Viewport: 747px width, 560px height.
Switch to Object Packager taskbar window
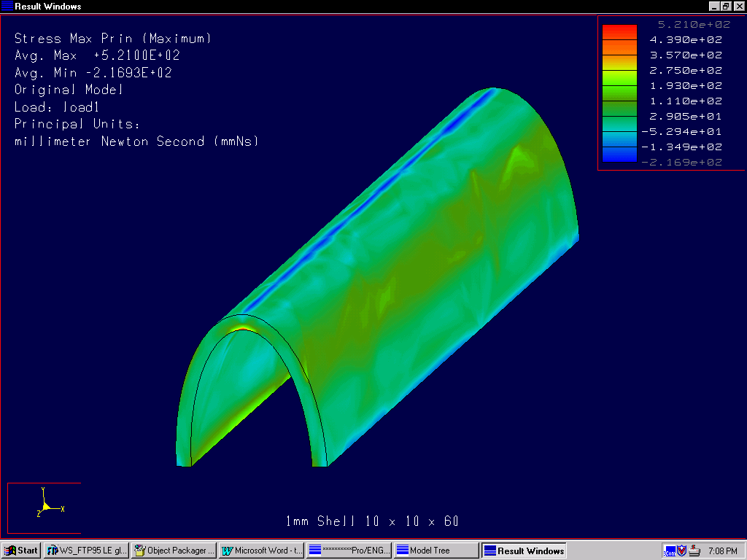click(x=174, y=551)
